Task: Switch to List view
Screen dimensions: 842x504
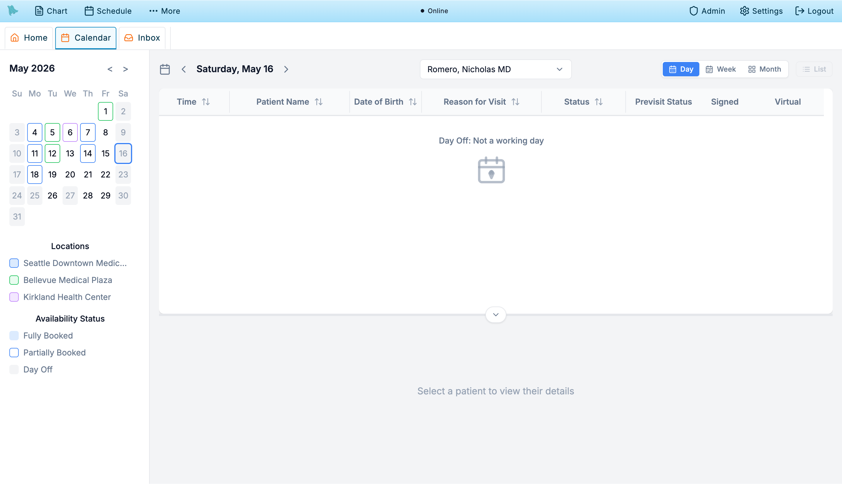Action: click(814, 69)
